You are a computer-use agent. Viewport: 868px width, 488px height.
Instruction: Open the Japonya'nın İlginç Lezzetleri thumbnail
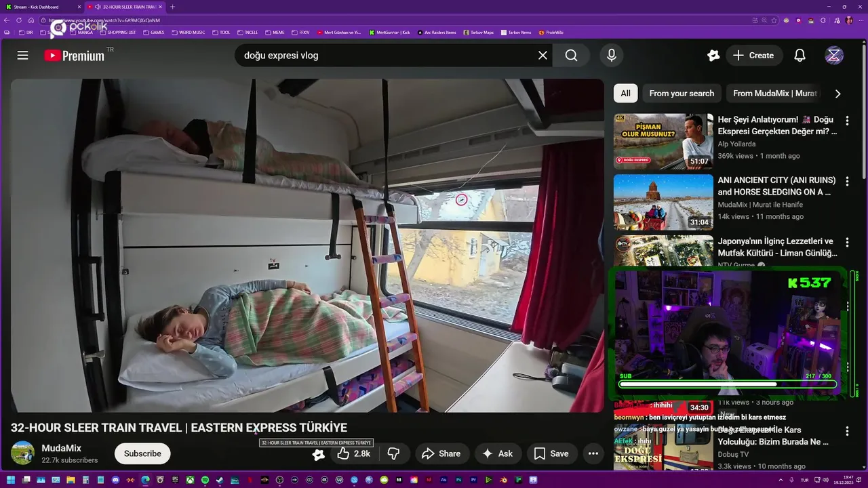[663, 251]
